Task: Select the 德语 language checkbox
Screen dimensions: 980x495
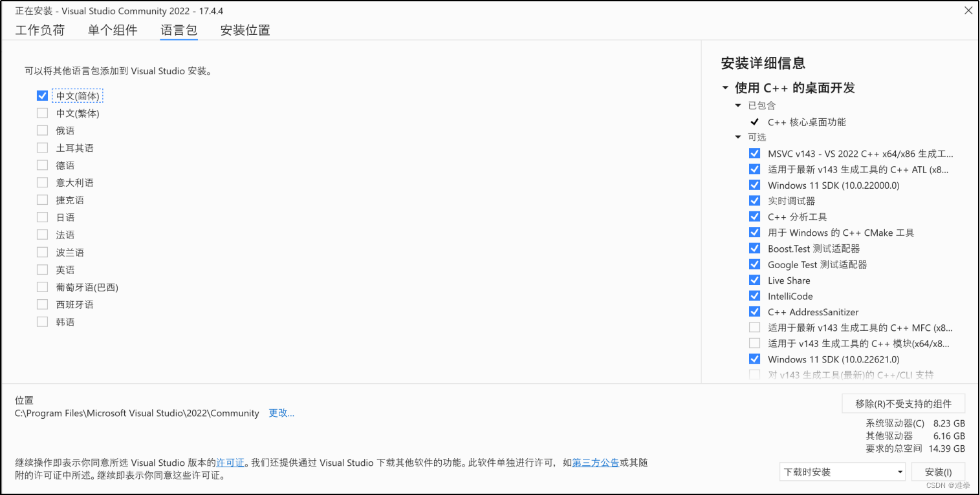Action: [43, 165]
